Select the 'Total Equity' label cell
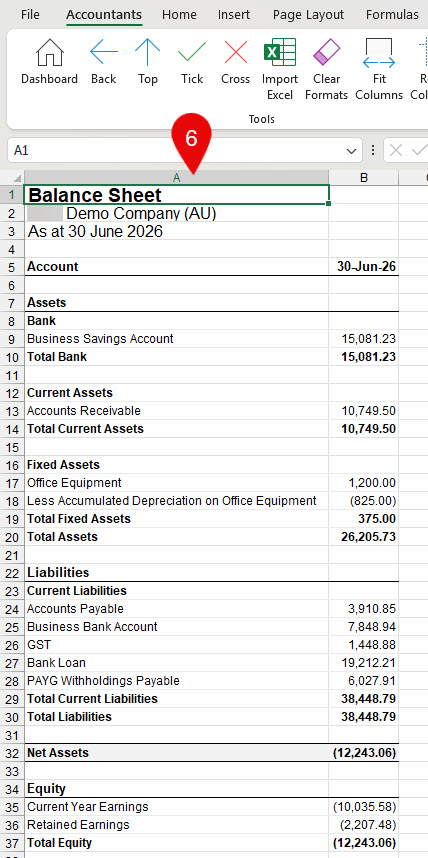 [x=176, y=843]
